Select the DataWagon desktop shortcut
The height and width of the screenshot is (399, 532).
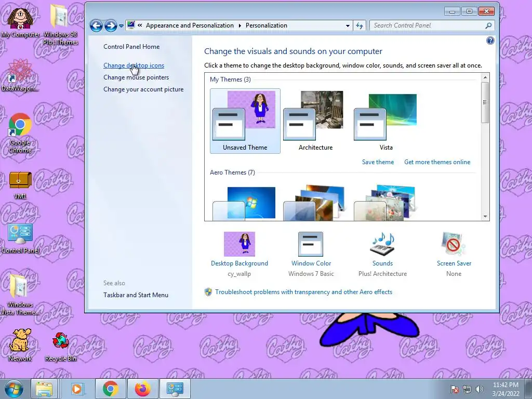click(20, 75)
